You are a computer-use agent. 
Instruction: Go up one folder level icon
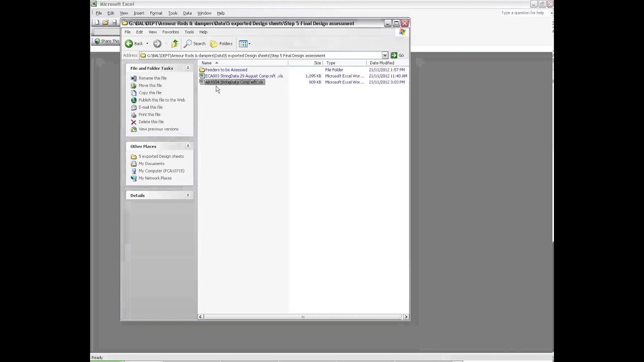pyautogui.click(x=175, y=44)
